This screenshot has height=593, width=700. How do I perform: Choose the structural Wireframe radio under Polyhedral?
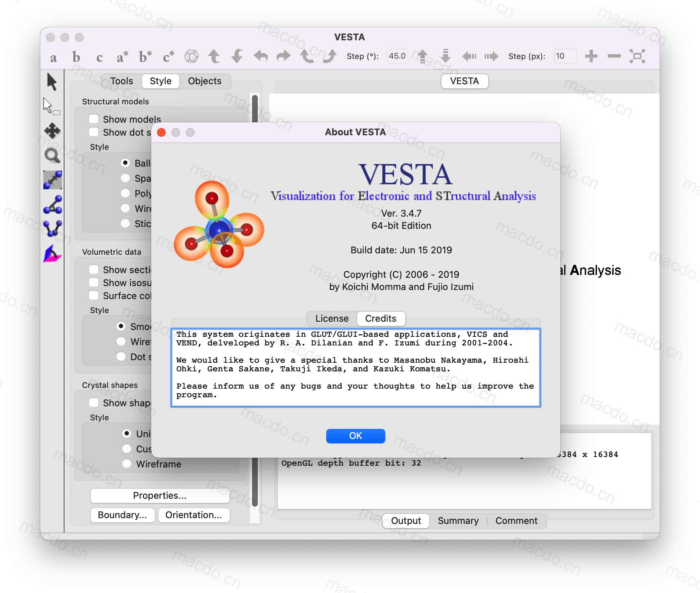pyautogui.click(x=125, y=208)
